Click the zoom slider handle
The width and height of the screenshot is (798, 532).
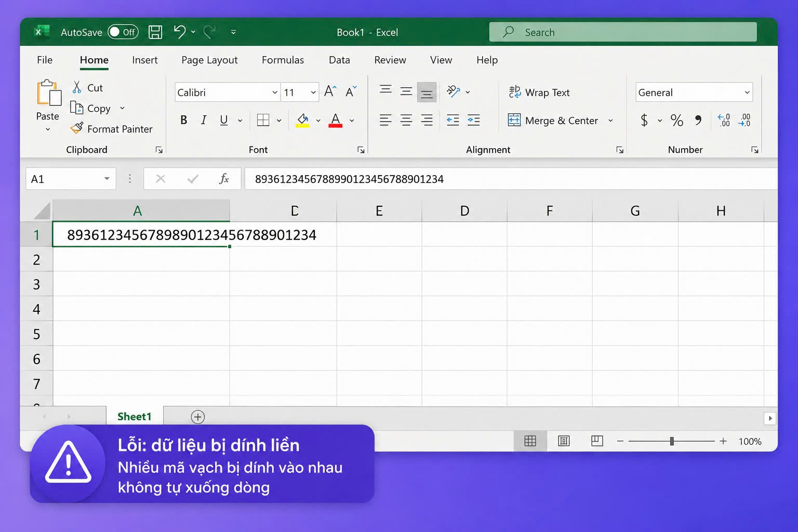[x=672, y=441]
